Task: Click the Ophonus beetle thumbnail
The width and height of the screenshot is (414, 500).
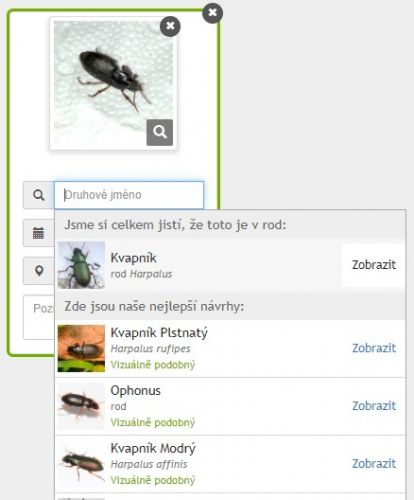Action: [81, 406]
